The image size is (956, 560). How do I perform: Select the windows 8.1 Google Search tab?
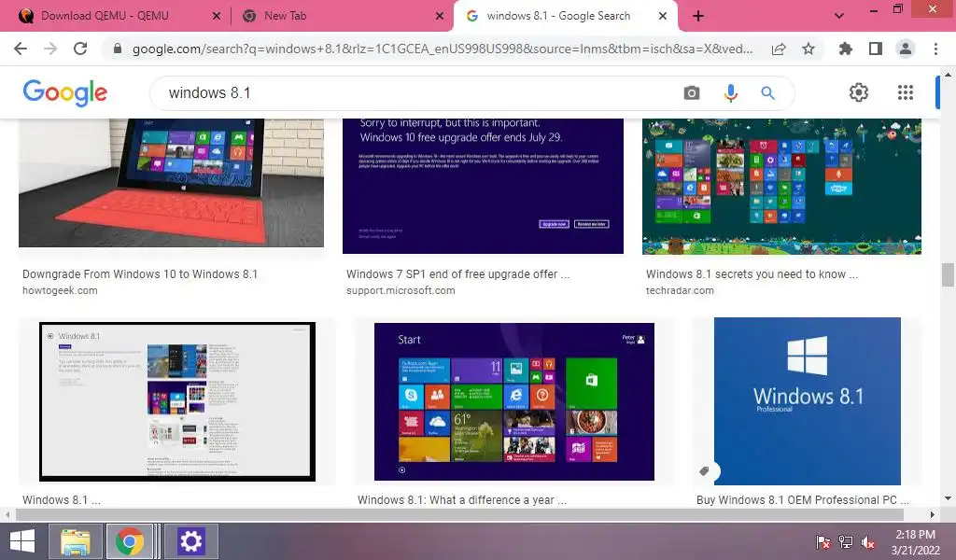565,17
